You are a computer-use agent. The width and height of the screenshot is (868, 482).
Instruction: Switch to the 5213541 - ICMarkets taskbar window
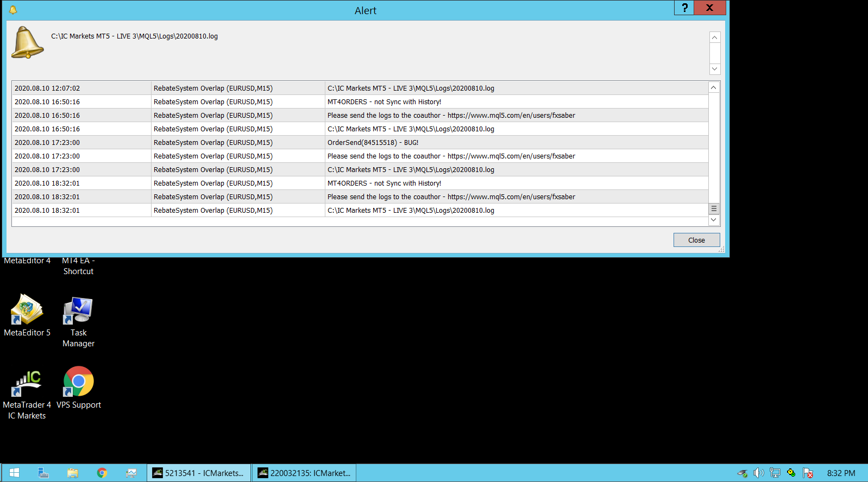199,473
